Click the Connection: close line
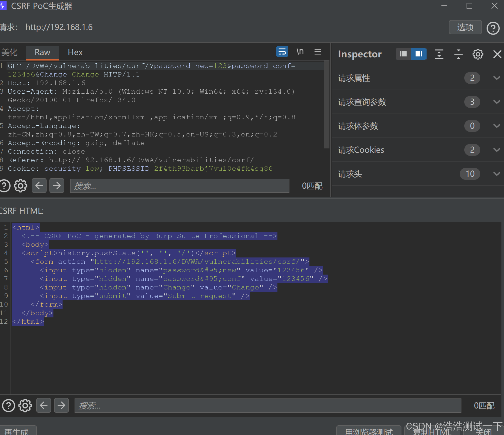The image size is (504, 435). (x=46, y=152)
